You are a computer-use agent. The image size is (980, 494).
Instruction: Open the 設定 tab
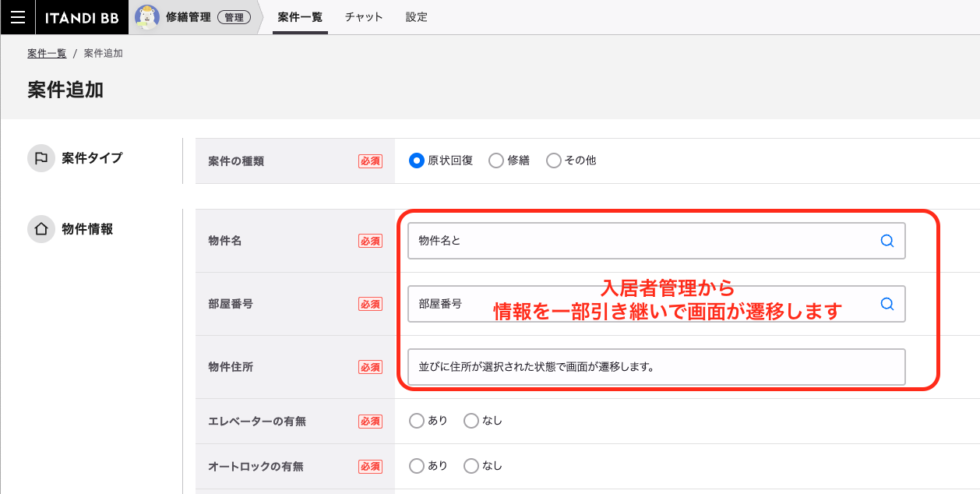(x=417, y=17)
